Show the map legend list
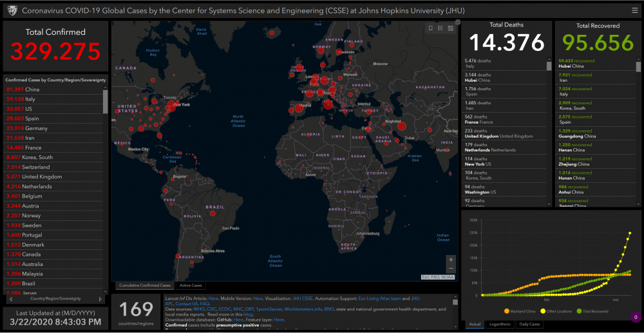 pos(440,28)
